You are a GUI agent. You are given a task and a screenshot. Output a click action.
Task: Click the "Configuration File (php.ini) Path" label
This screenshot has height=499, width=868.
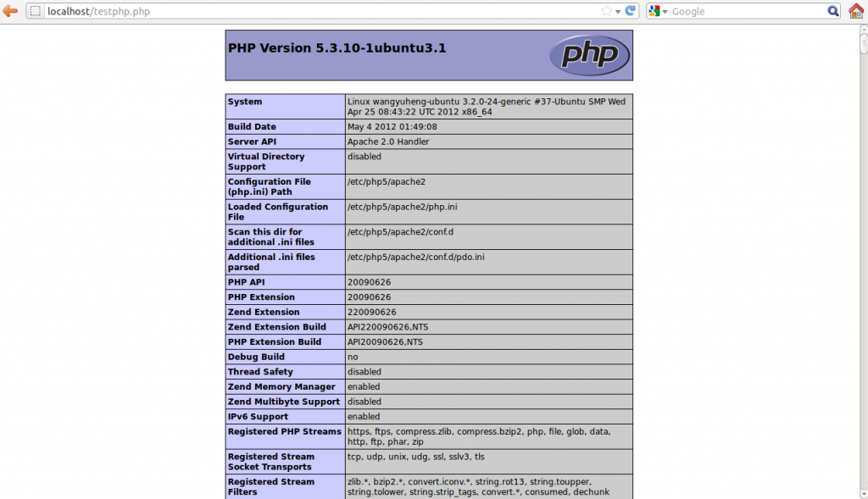pyautogui.click(x=269, y=187)
